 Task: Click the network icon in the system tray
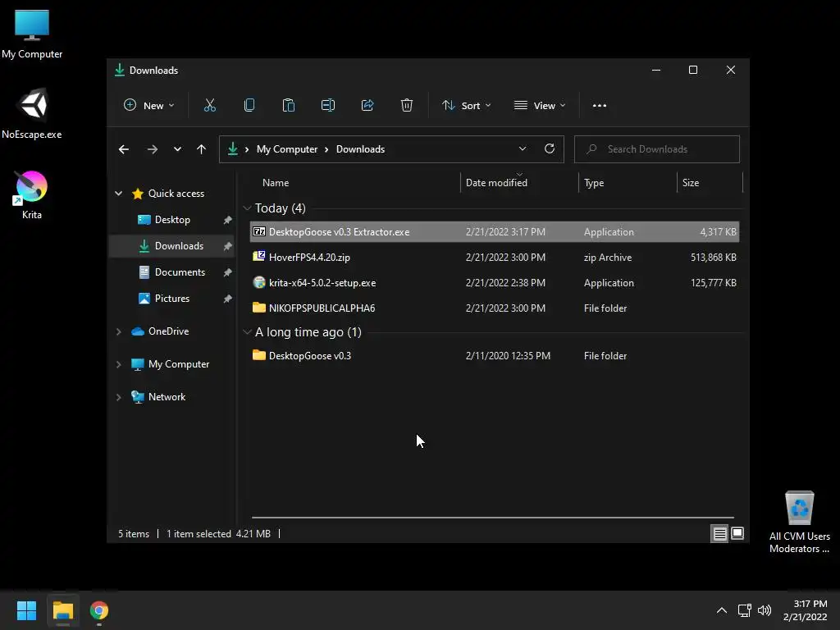tap(744, 610)
